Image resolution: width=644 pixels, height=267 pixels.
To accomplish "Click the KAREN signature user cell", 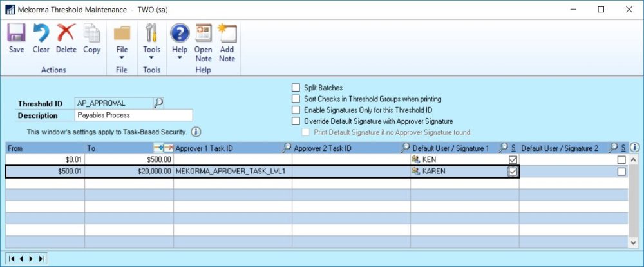I will point(459,172).
